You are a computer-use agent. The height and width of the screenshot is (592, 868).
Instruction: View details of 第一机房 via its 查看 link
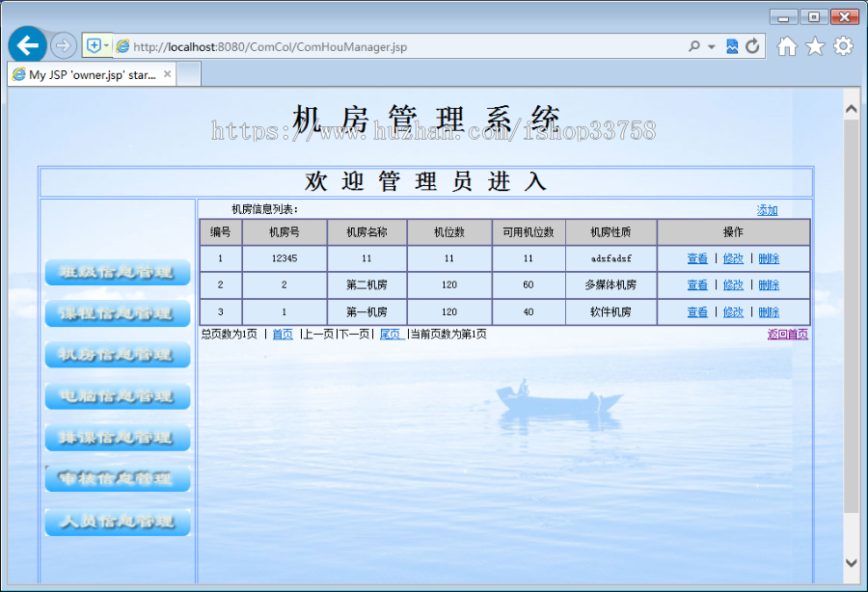696,311
